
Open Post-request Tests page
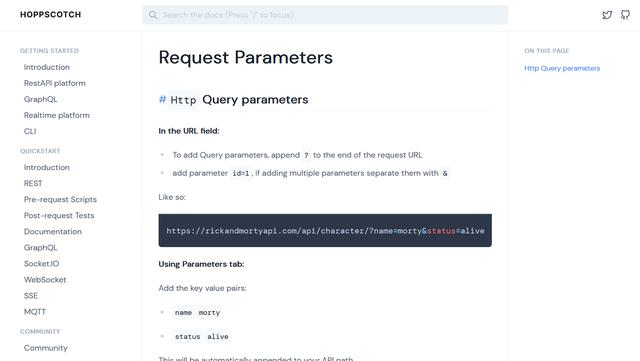click(59, 215)
